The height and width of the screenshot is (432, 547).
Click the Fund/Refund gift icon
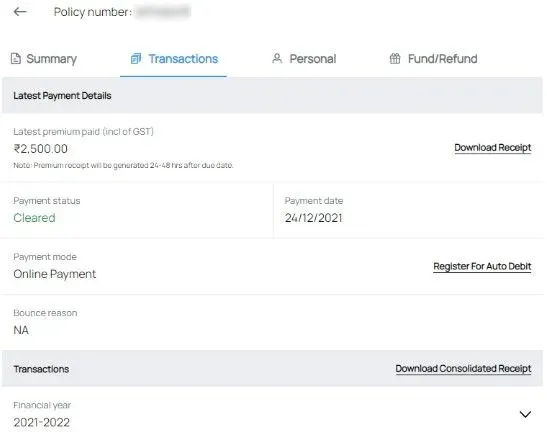pos(395,58)
